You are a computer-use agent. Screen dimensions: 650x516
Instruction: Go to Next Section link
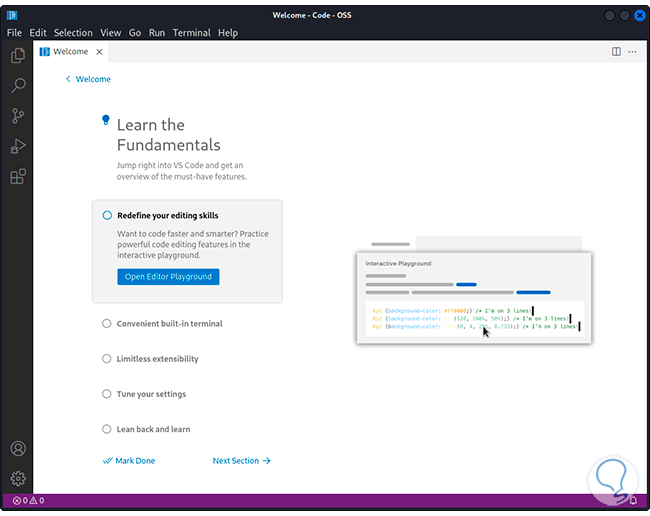pyautogui.click(x=241, y=461)
